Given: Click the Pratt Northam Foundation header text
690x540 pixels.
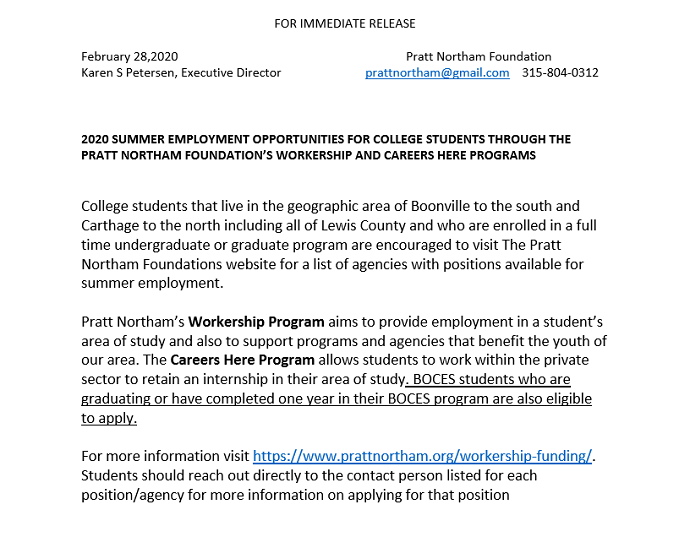Looking at the screenshot, I should [478, 57].
